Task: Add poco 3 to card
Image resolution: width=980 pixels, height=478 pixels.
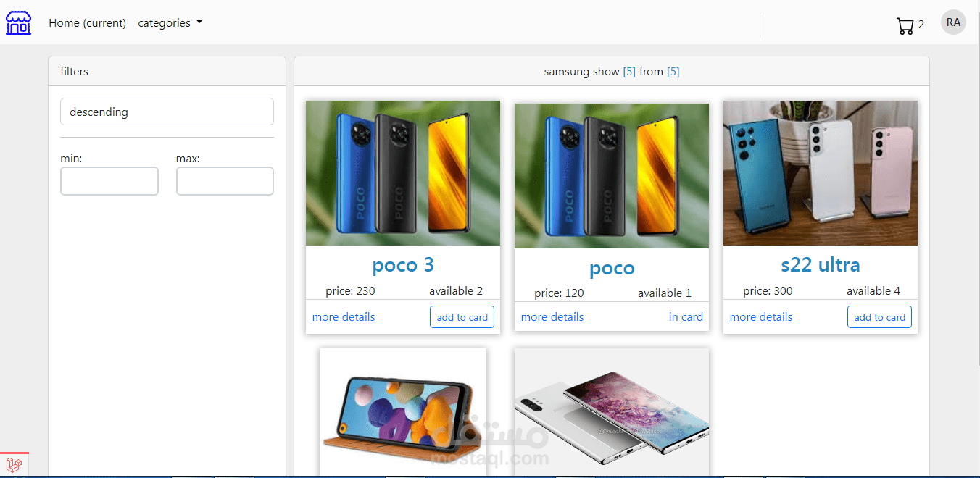Action: [462, 317]
